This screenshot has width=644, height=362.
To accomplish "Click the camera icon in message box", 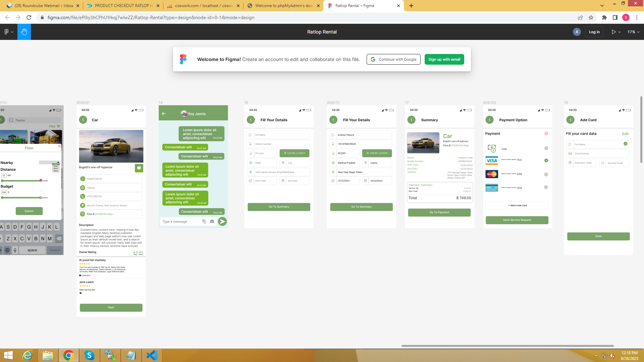I will (x=212, y=221).
